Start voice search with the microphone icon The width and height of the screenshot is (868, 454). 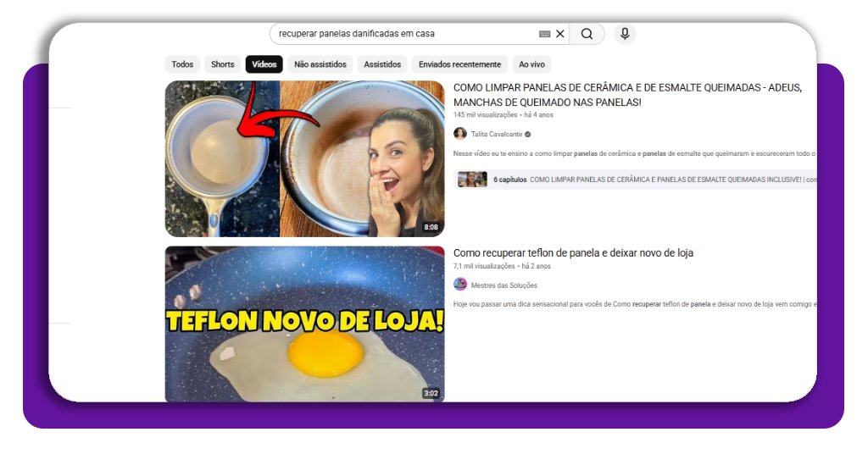(625, 34)
